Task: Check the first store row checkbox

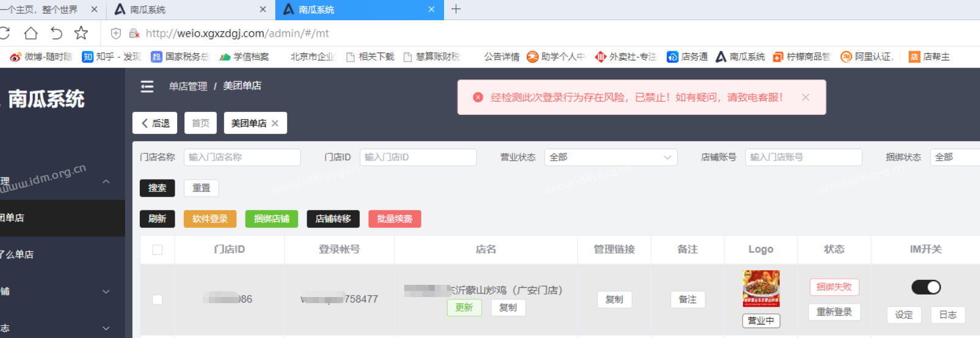Action: tap(158, 299)
